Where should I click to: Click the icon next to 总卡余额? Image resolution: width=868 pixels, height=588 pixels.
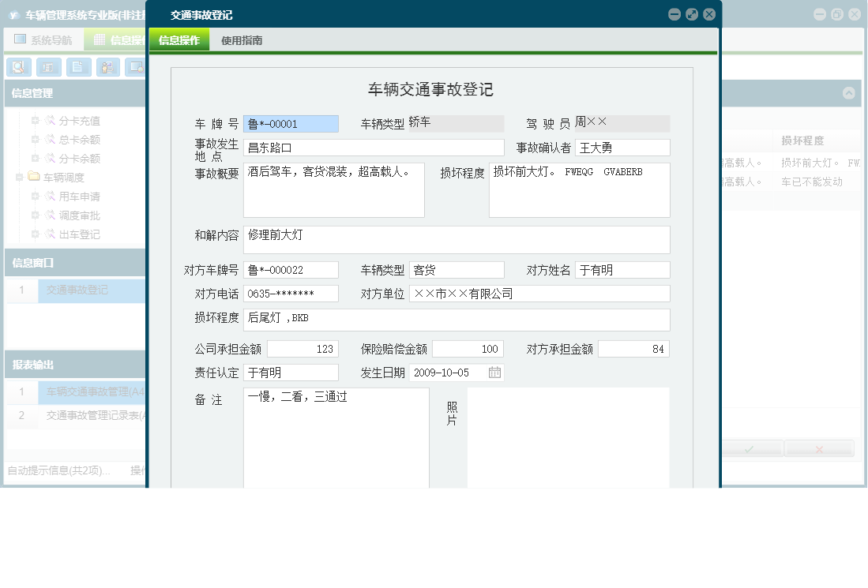coord(51,139)
